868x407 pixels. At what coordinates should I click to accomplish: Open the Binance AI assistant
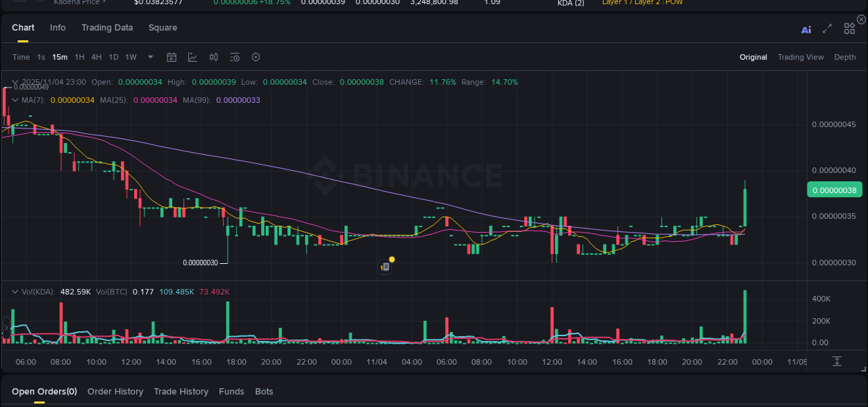pyautogui.click(x=806, y=28)
